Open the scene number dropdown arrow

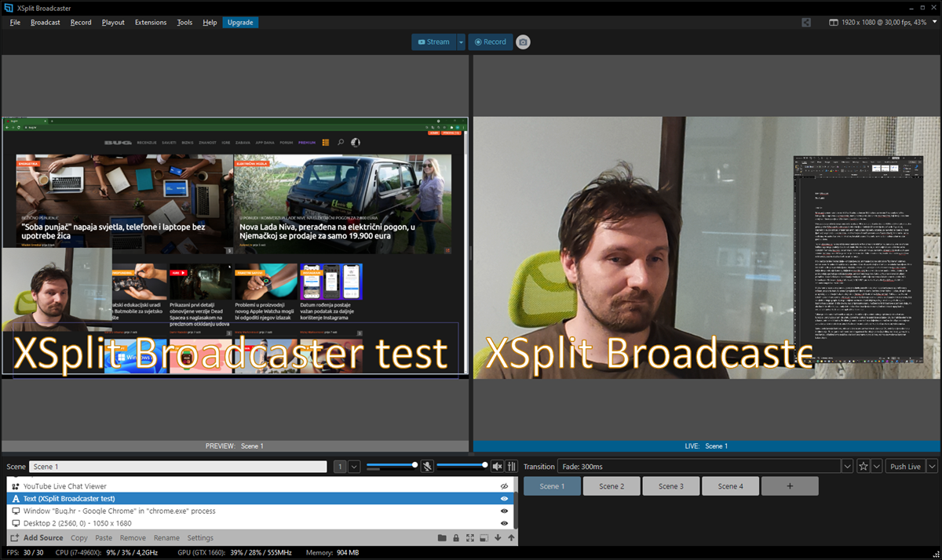tap(354, 467)
